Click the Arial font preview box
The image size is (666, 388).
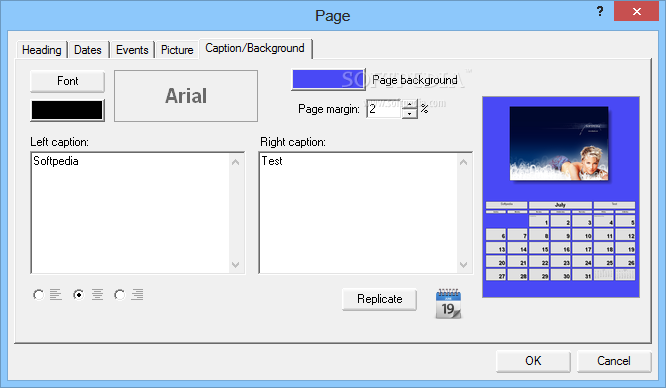[186, 96]
